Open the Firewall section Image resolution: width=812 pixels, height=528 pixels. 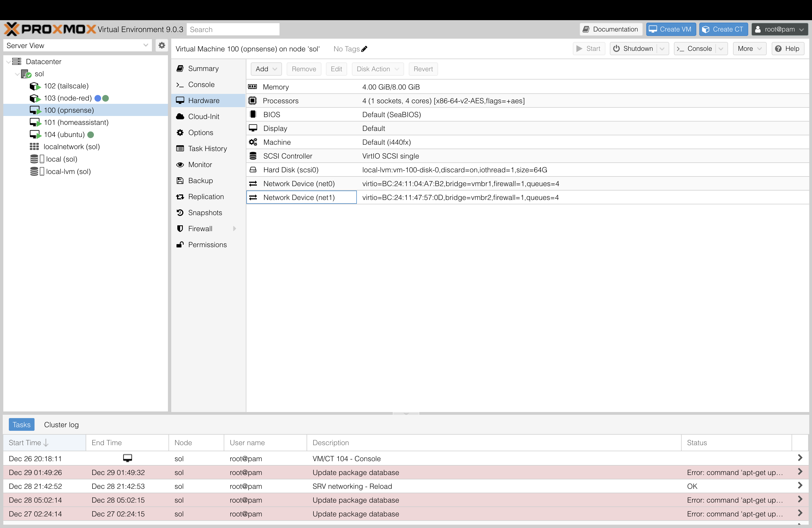pos(200,229)
